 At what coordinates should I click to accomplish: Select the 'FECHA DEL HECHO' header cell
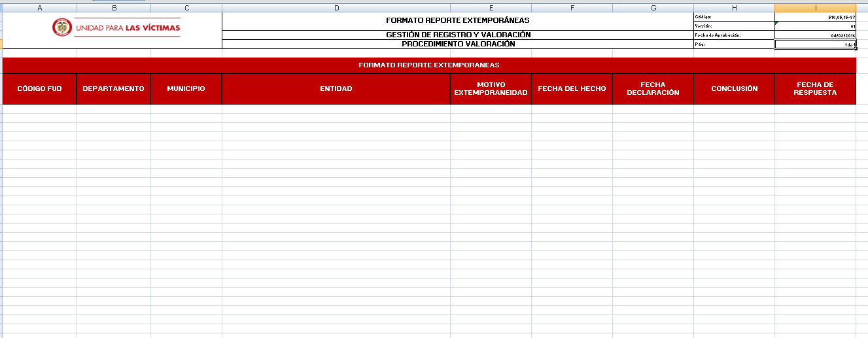(572, 89)
